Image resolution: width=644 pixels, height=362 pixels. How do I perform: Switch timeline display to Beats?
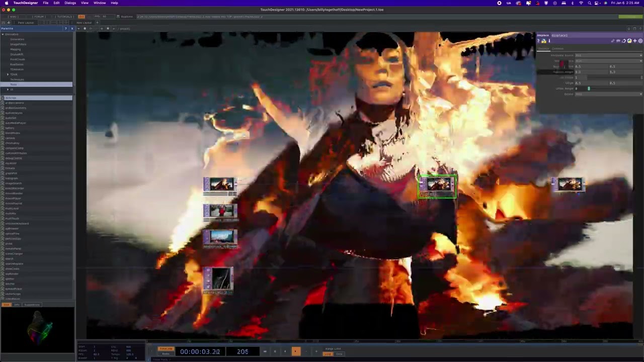[x=166, y=354]
